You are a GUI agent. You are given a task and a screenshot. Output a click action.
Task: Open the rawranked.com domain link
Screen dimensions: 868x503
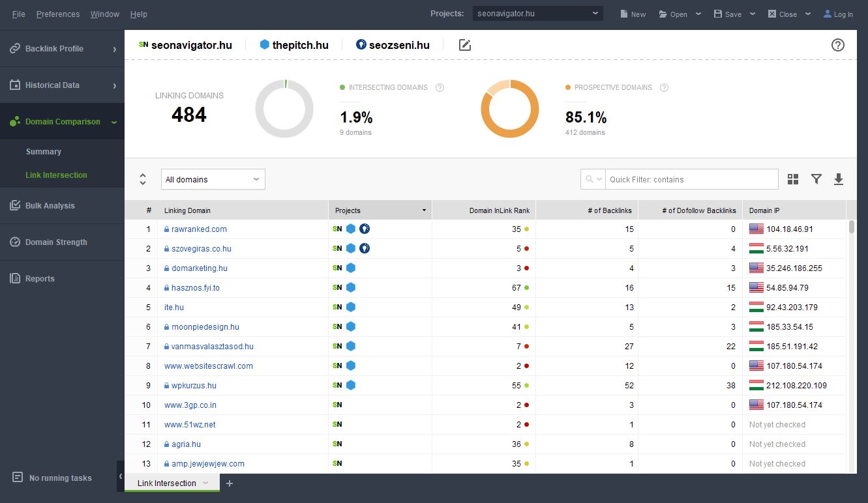[199, 229]
